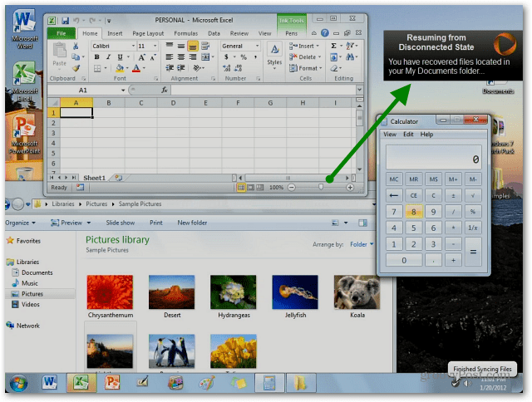Select Documents in the Libraries tree
The width and height of the screenshot is (532, 402).
37,272
